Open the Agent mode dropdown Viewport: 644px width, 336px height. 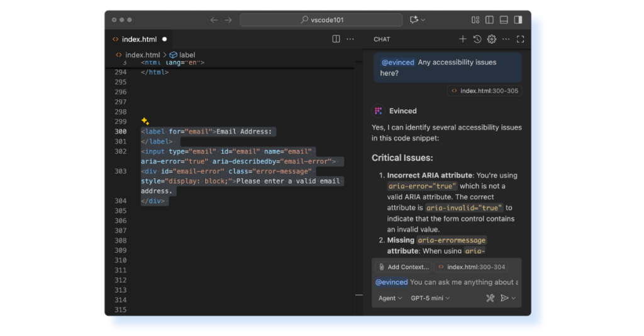pyautogui.click(x=390, y=298)
